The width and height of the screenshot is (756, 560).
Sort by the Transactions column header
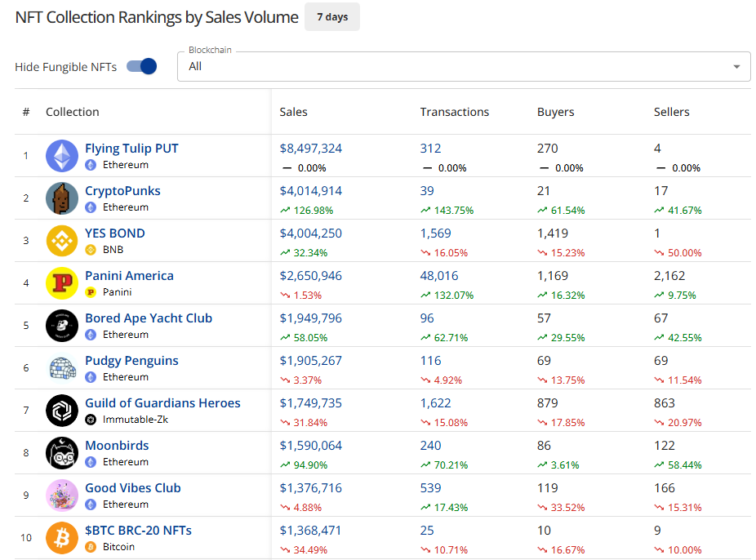pyautogui.click(x=454, y=112)
